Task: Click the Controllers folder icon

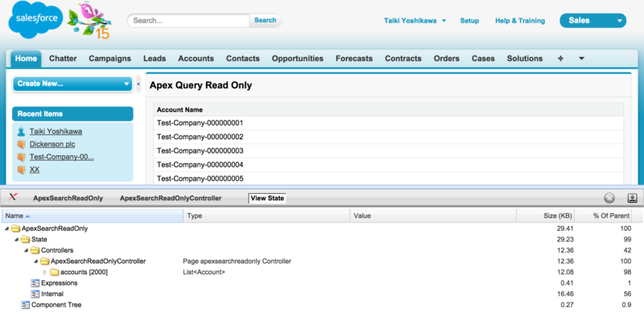Action: click(x=35, y=250)
